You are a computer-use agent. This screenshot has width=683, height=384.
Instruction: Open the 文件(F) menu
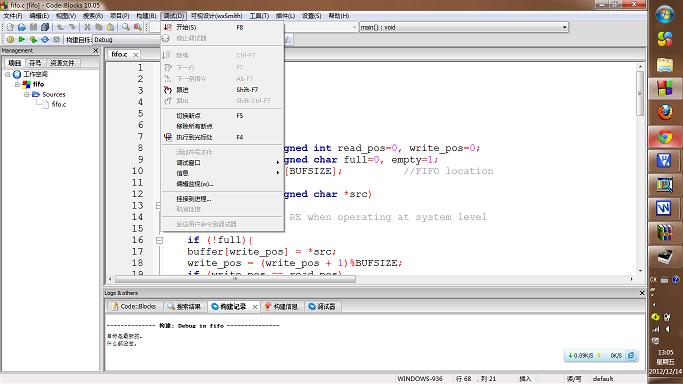[x=13, y=16]
